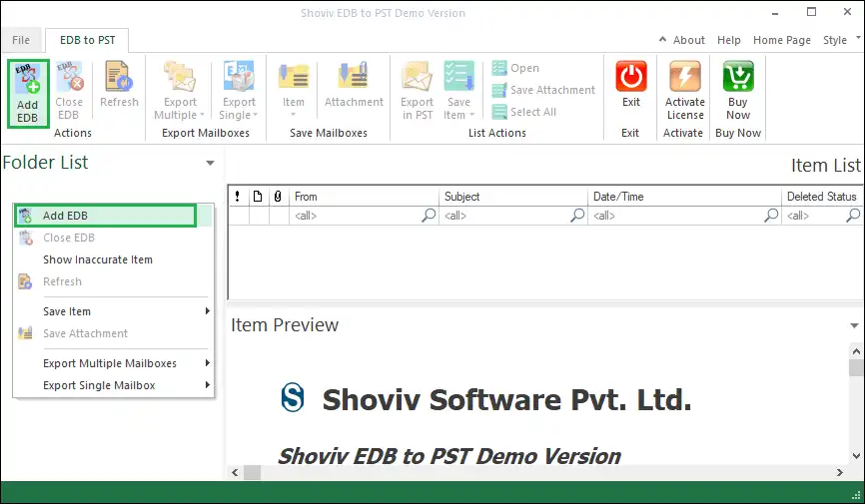Click the Attachment ribbon icon
Screen dimensions: 865x504
pyautogui.click(x=354, y=76)
